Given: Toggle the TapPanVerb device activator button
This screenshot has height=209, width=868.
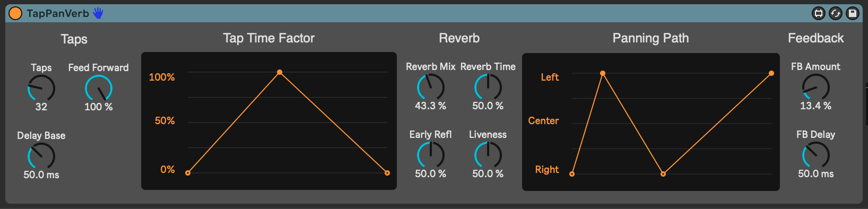Looking at the screenshot, I should [x=15, y=13].
